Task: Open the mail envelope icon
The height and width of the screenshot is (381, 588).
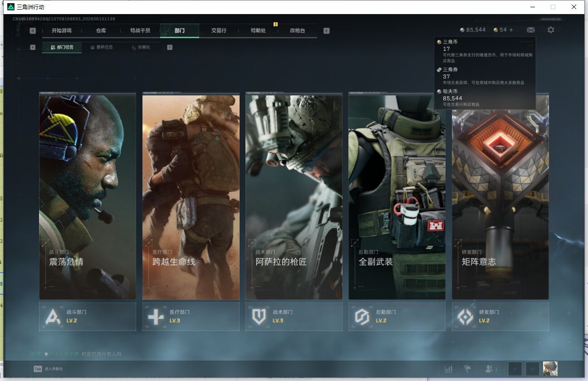Action: (530, 30)
